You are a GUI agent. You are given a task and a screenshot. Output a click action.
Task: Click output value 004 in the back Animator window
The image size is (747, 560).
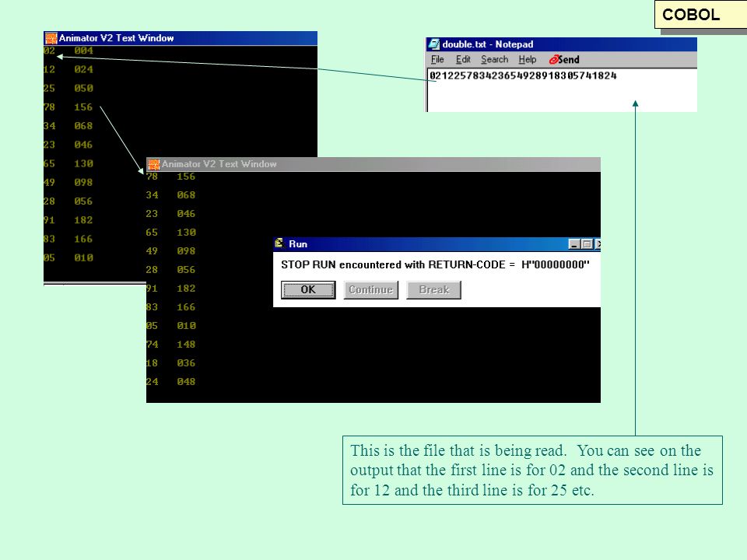coord(83,51)
